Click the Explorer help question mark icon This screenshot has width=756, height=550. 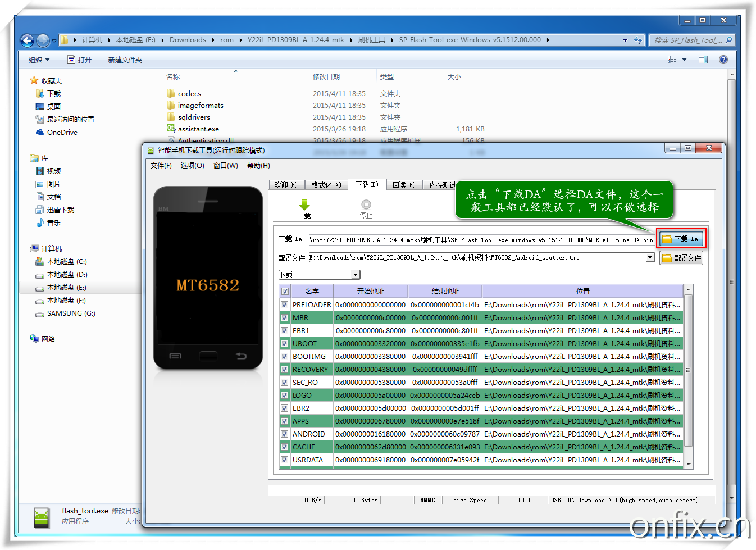tap(723, 60)
